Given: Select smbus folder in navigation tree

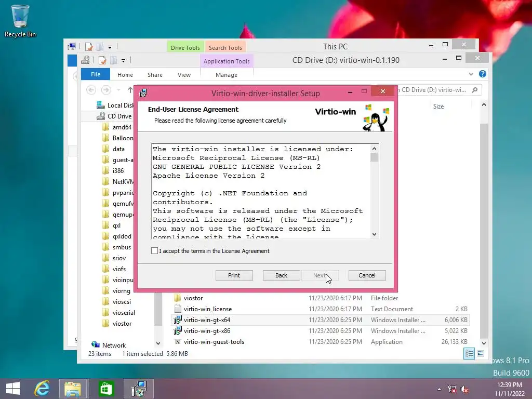Looking at the screenshot, I should pos(116,247).
